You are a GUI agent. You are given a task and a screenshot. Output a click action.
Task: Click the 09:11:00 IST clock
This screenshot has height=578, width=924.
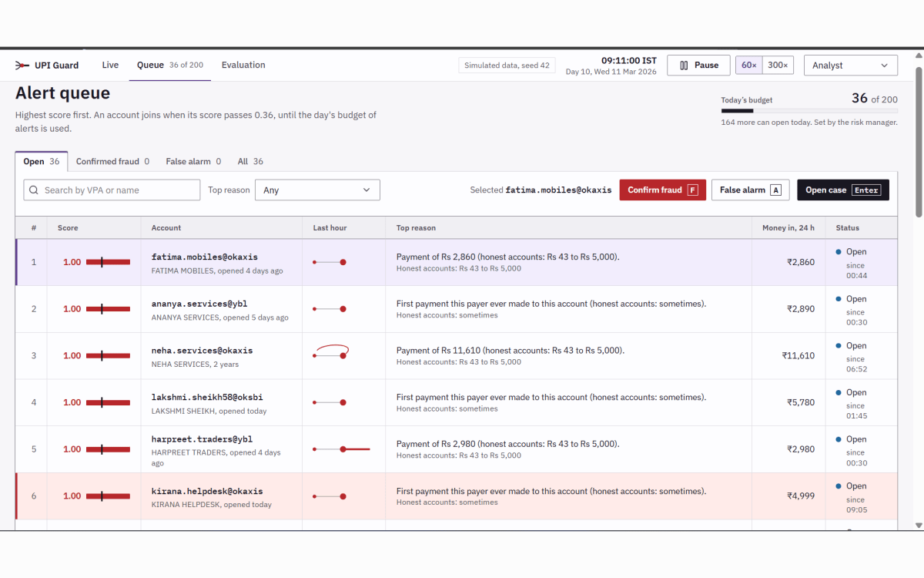click(x=629, y=60)
